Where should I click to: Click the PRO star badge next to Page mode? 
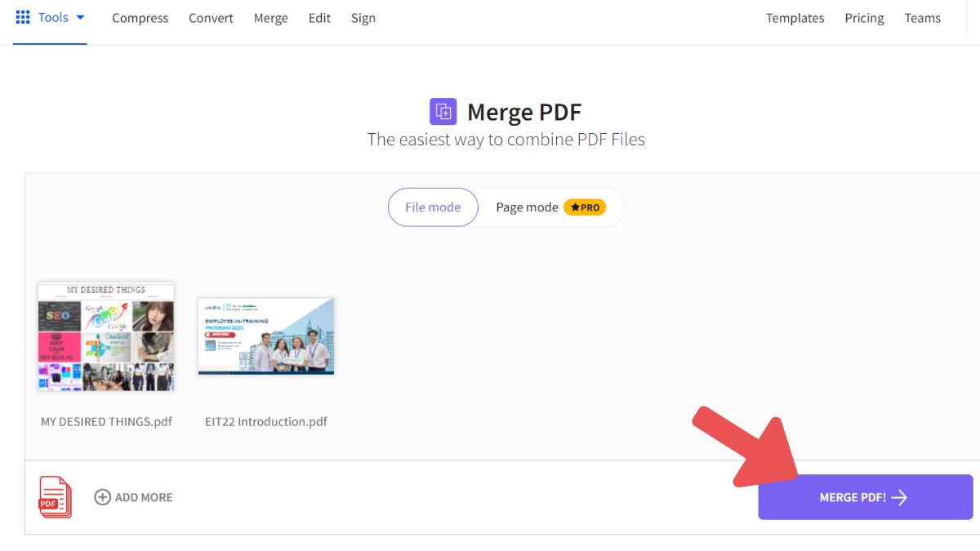585,207
